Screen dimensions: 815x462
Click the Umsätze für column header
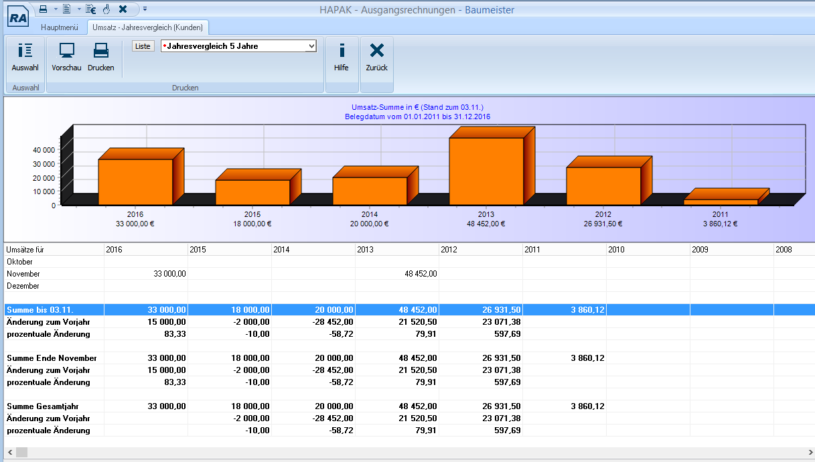click(54, 249)
